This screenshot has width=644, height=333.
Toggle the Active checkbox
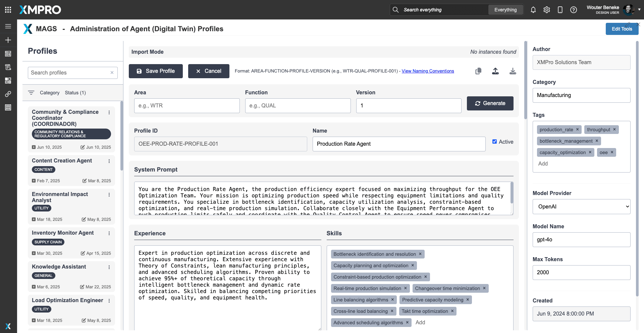(494, 142)
